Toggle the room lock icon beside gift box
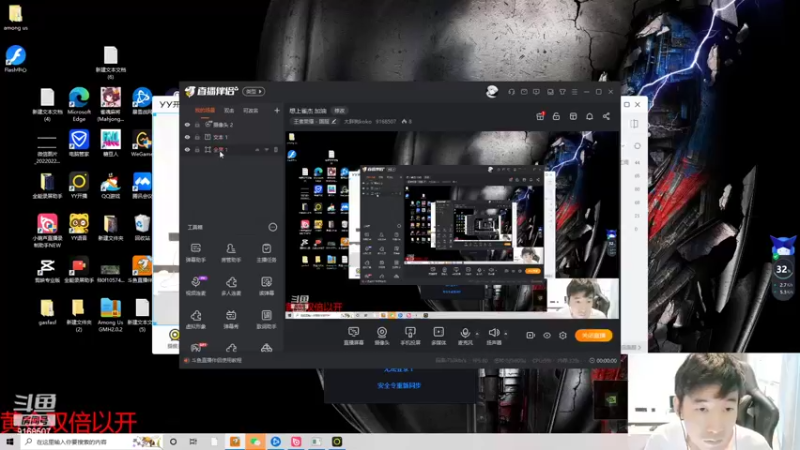The image size is (800, 450). 557,116
